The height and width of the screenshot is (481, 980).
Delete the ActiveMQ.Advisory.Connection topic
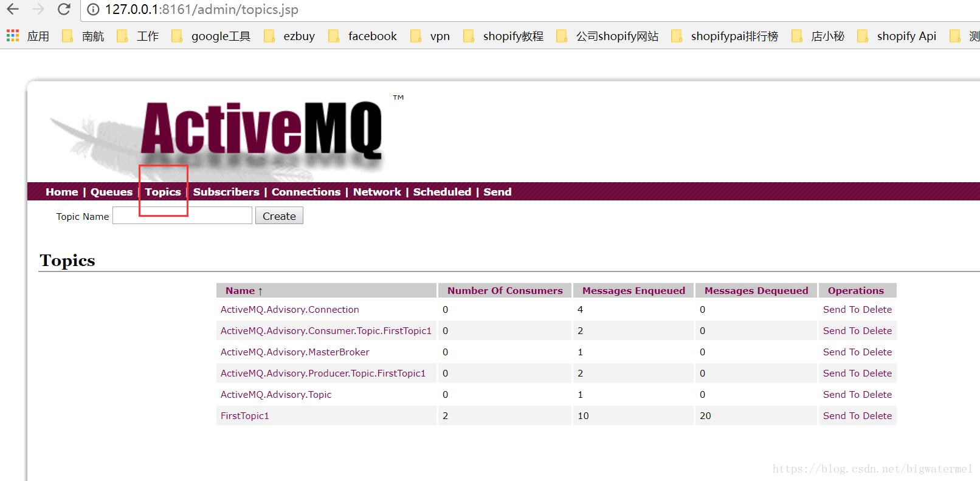coord(877,309)
